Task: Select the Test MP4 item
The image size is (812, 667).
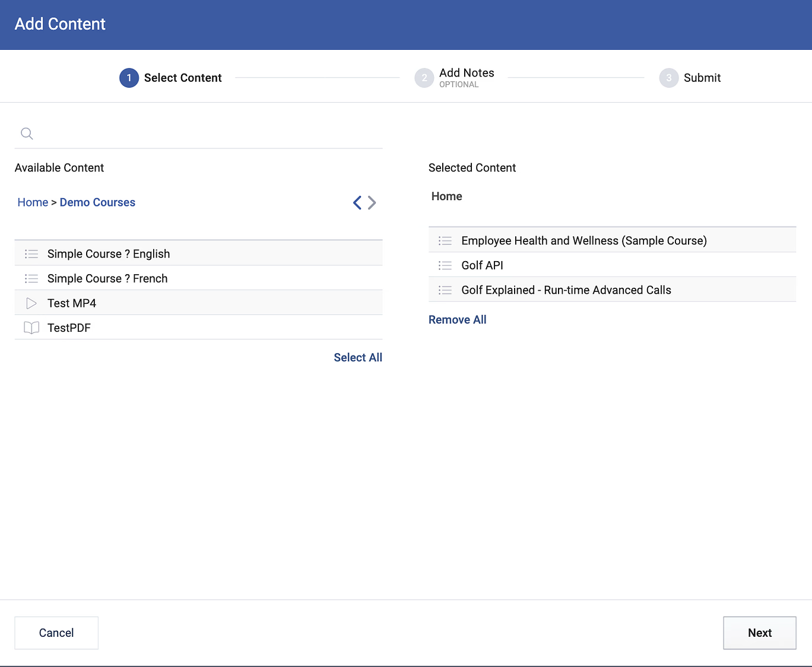Action: pos(199,303)
